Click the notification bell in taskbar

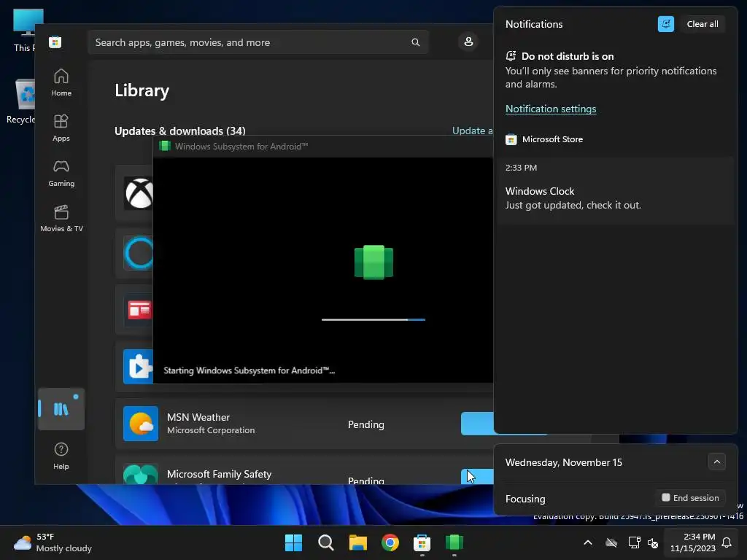pyautogui.click(x=727, y=542)
